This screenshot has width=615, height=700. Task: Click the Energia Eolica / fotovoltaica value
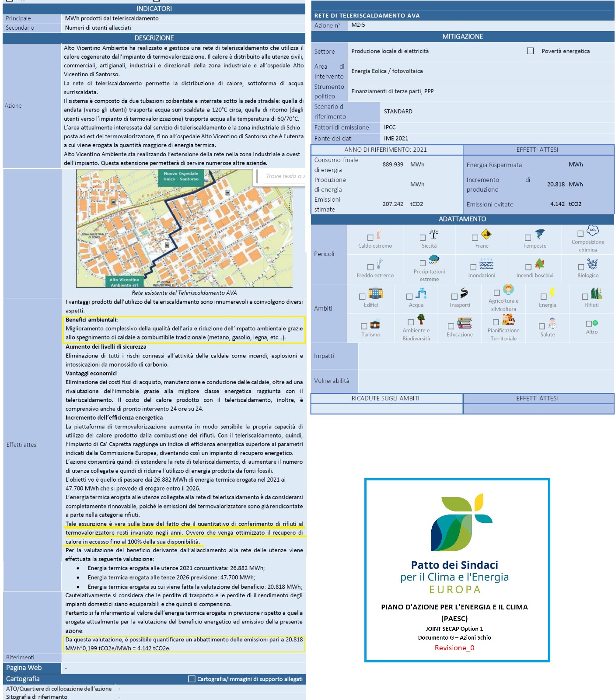pos(387,71)
